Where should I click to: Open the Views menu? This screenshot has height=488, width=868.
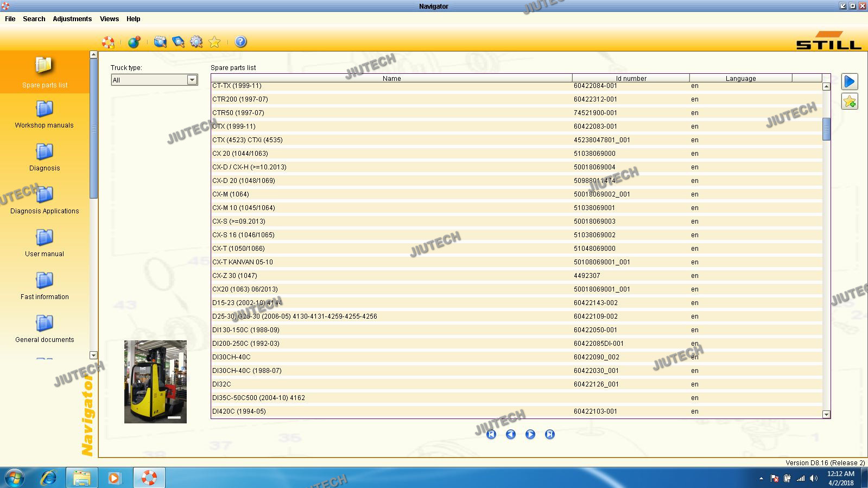(x=109, y=18)
